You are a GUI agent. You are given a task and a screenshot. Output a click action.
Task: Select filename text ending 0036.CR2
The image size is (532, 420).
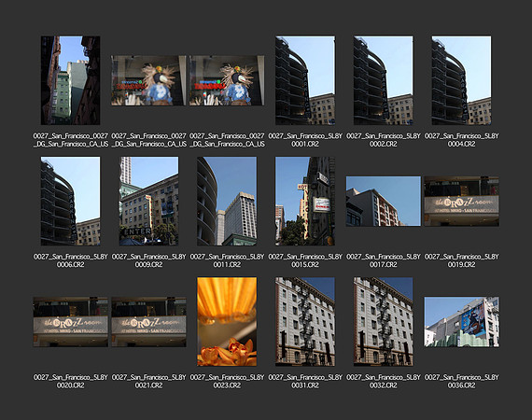461,381
